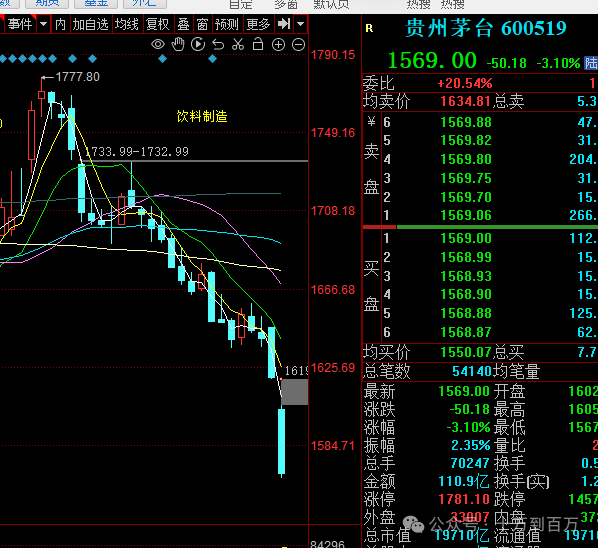Click the 均买价 1550.07 value
The width and height of the screenshot is (598, 548).
point(466,352)
